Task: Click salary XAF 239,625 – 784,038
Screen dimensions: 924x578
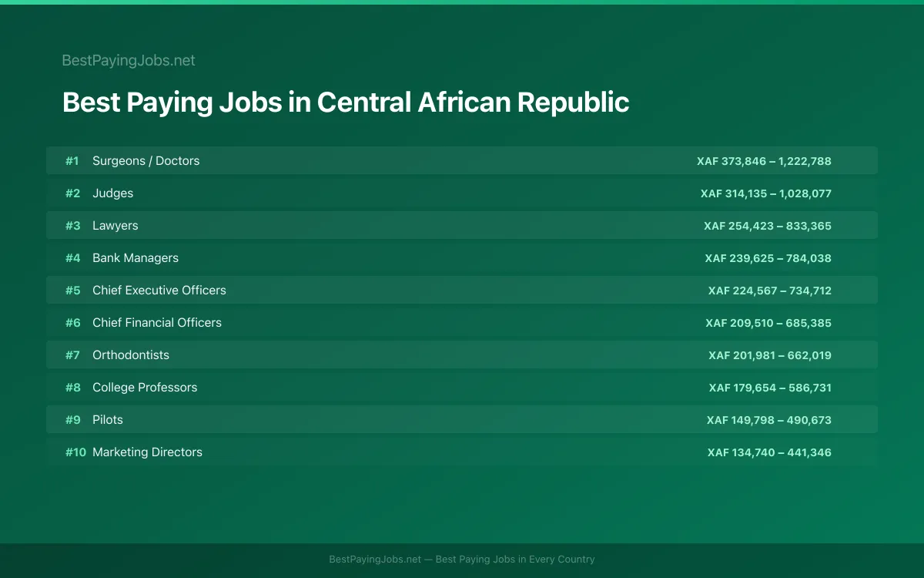Action: point(768,258)
